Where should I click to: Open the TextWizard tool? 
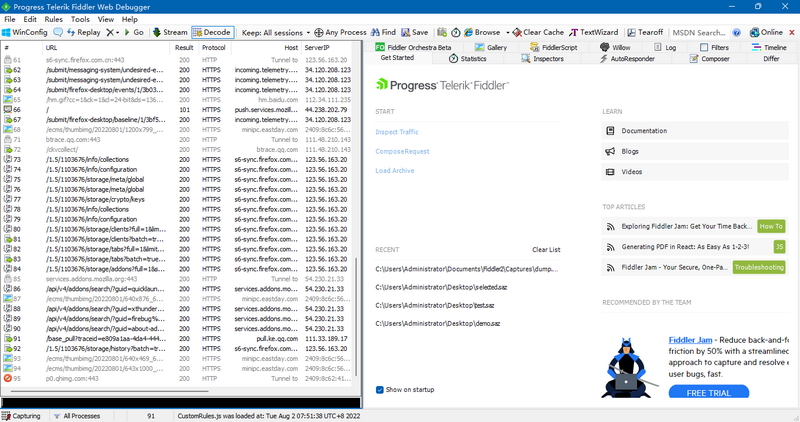[594, 32]
